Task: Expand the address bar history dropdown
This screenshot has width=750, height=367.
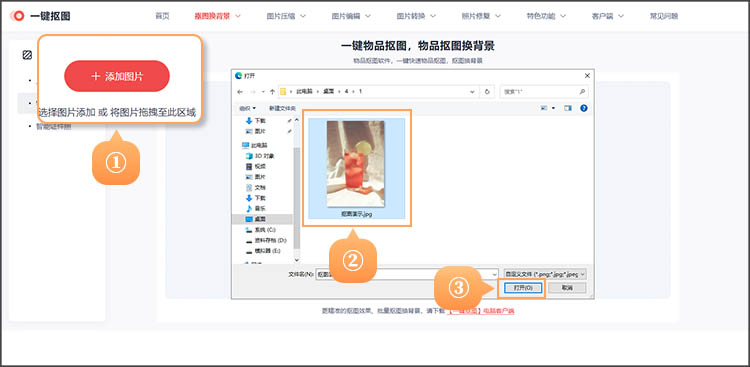Action: click(473, 91)
